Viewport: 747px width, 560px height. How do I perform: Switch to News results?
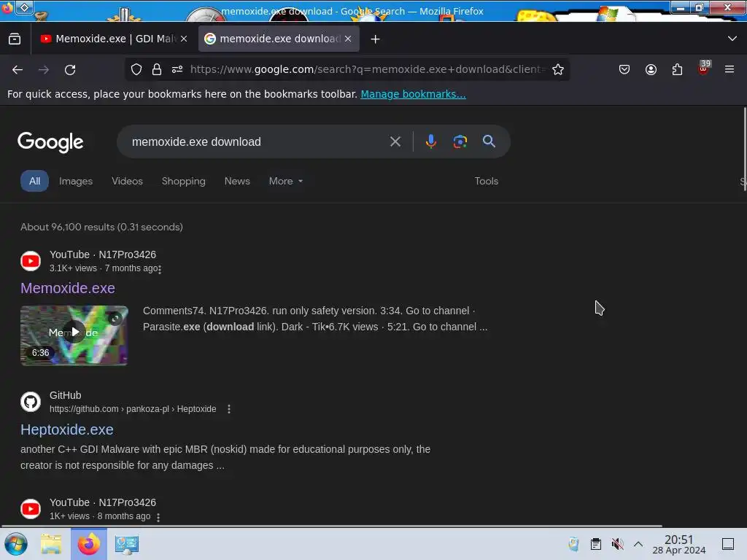click(x=237, y=181)
